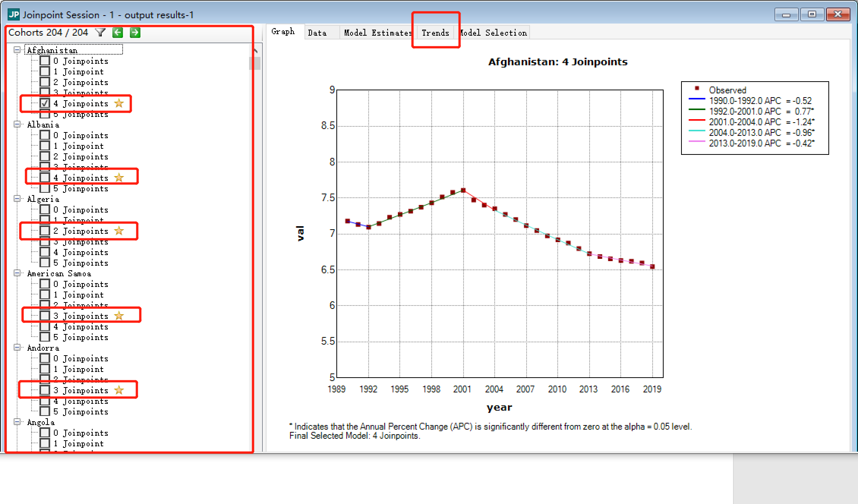Click the JP application icon in title bar
This screenshot has width=858, height=504.
point(14,14)
